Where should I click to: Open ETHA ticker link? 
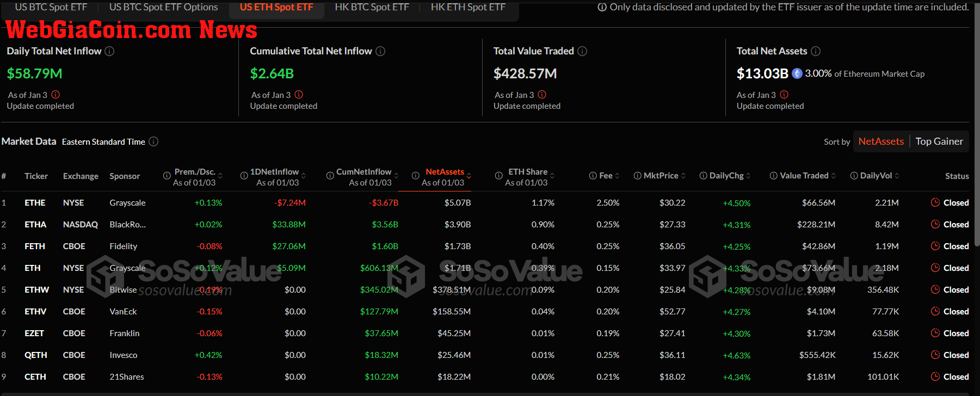point(35,224)
